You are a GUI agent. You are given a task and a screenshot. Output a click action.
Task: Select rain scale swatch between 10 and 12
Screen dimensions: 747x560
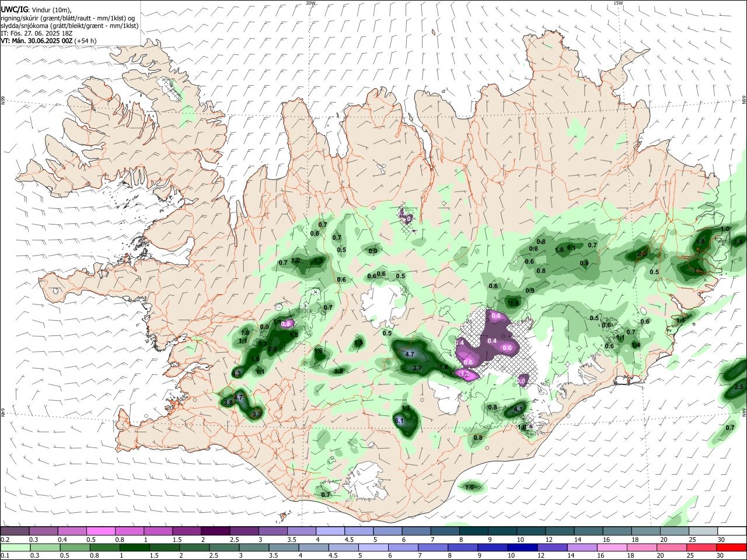tap(521, 548)
